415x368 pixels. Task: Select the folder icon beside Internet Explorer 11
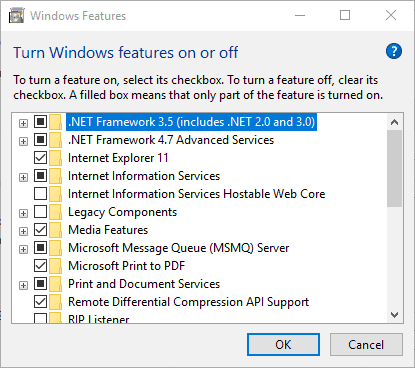[x=55, y=158]
